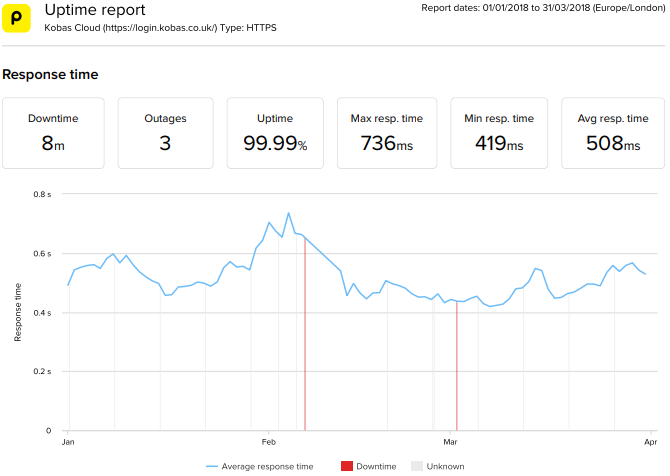
Task: Select the Outages 3 stat card
Action: [165, 133]
